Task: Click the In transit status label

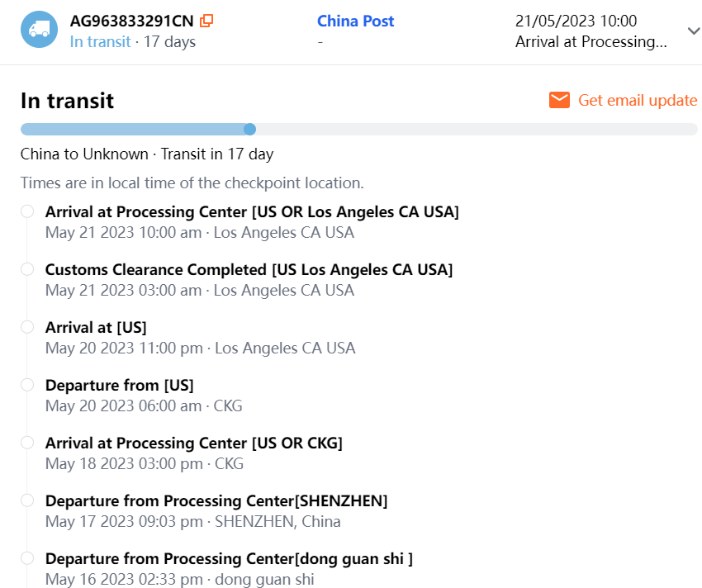Action: (x=100, y=41)
